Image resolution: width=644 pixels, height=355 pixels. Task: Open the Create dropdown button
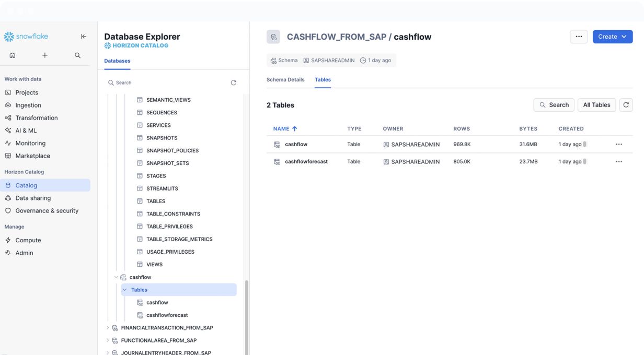click(x=612, y=37)
